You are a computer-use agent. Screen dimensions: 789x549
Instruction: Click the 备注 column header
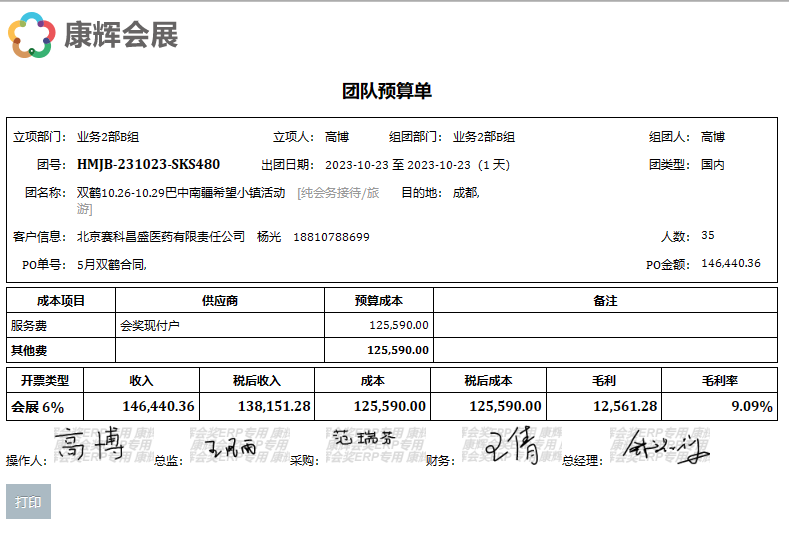pos(604,300)
